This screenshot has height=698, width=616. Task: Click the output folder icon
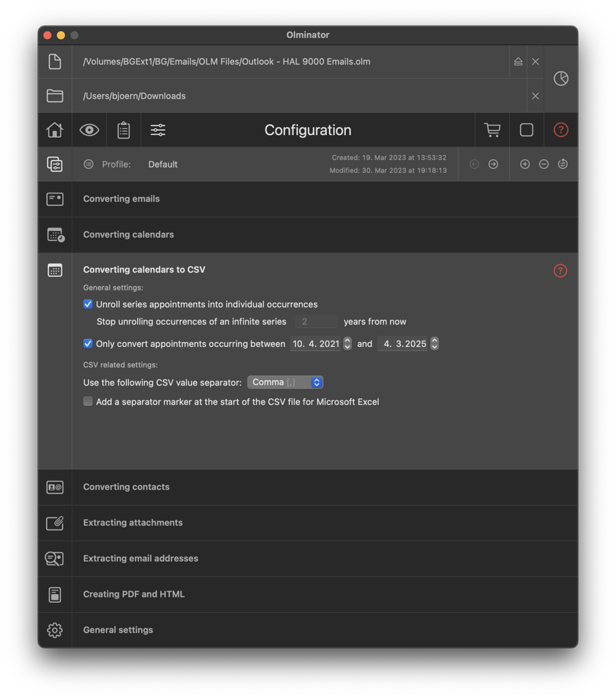point(55,96)
